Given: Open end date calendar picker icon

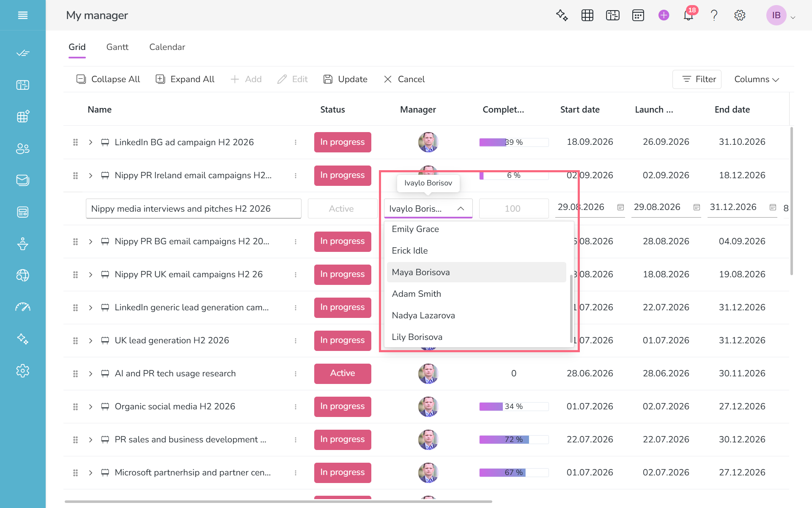Looking at the screenshot, I should (x=773, y=207).
